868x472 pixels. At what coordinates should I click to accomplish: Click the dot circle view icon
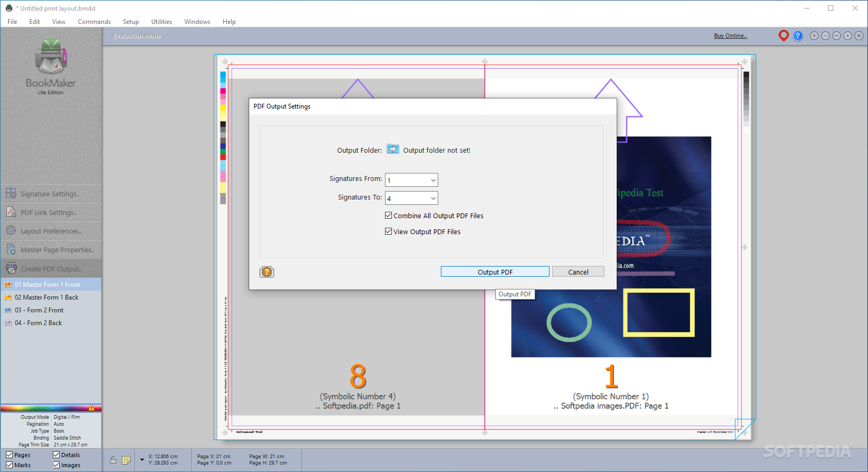point(848,36)
